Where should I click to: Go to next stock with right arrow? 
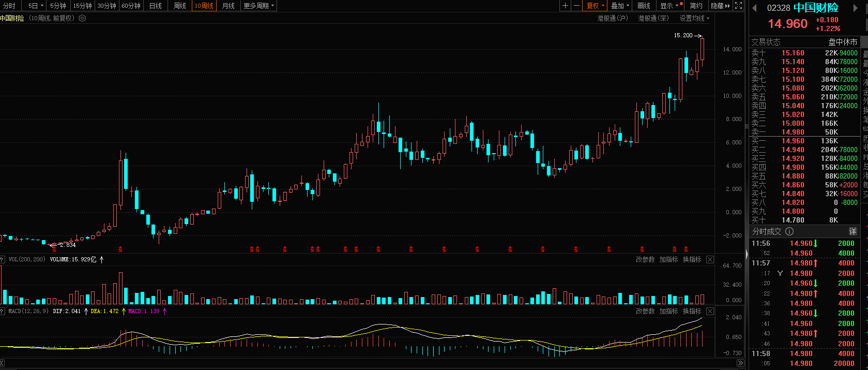856,8
